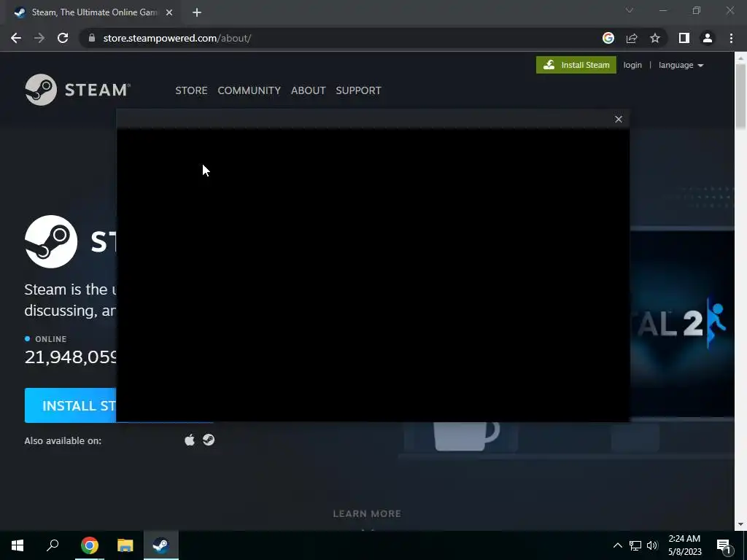
Task: Open File Explorer from the taskbar
Action: coord(125,545)
